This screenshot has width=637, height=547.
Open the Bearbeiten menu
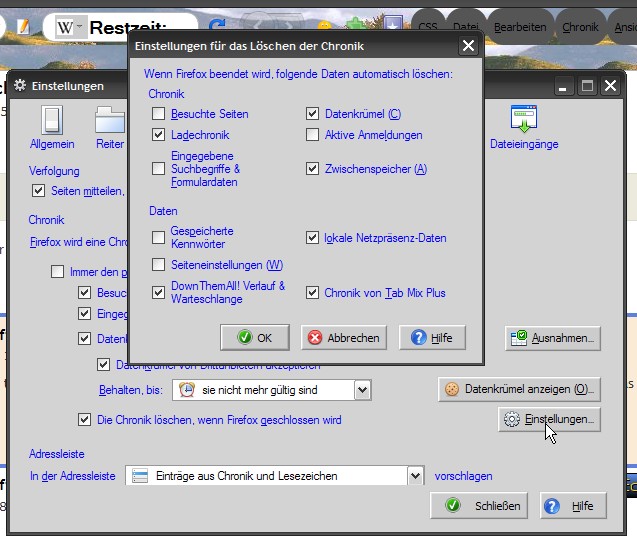(x=520, y=27)
